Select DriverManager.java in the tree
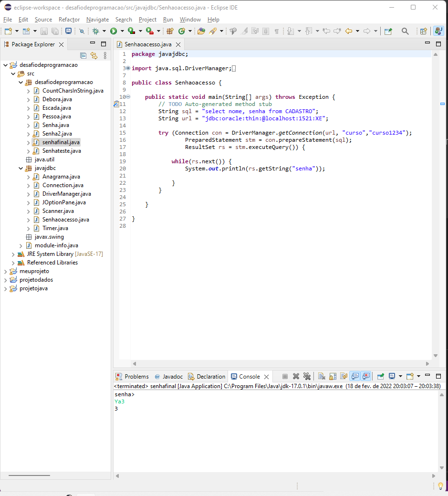 point(66,194)
